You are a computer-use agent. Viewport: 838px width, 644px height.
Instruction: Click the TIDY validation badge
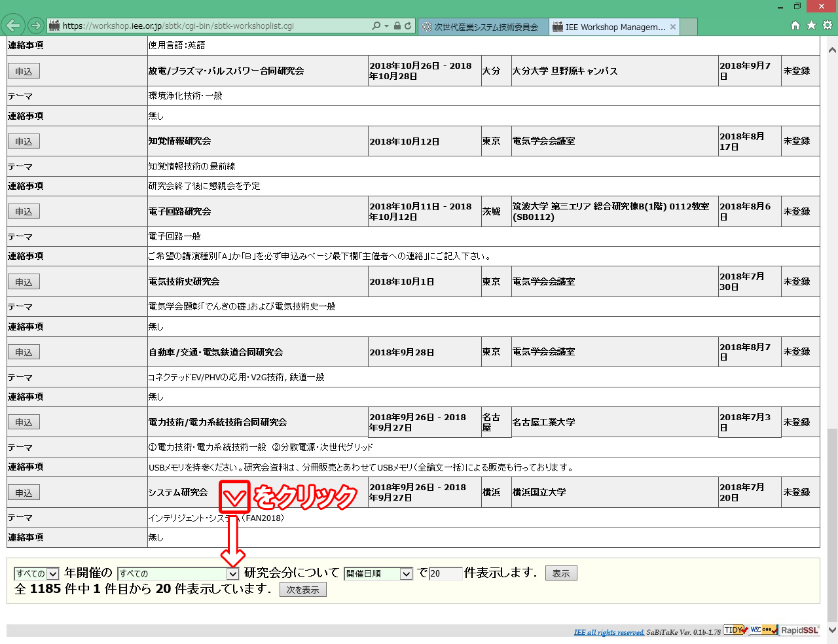(x=735, y=630)
